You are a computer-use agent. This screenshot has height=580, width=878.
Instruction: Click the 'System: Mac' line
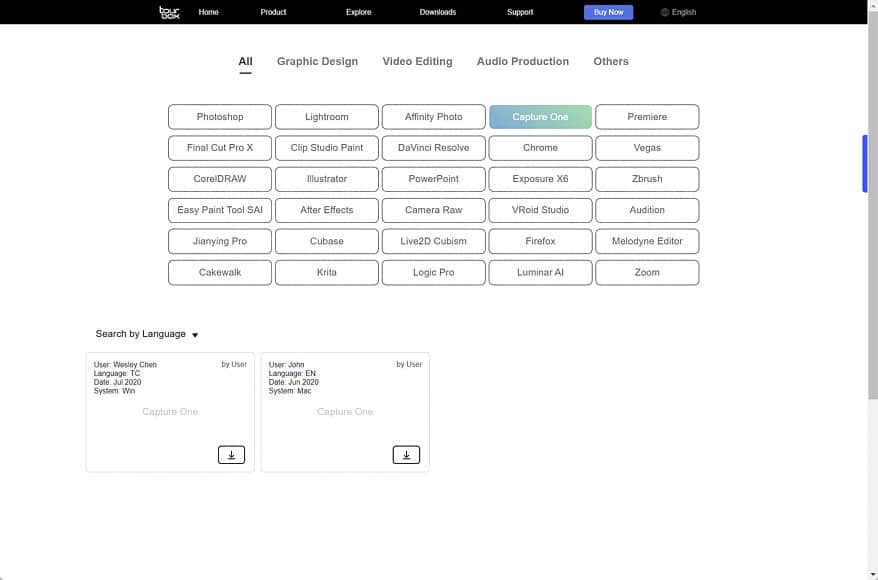pos(290,391)
